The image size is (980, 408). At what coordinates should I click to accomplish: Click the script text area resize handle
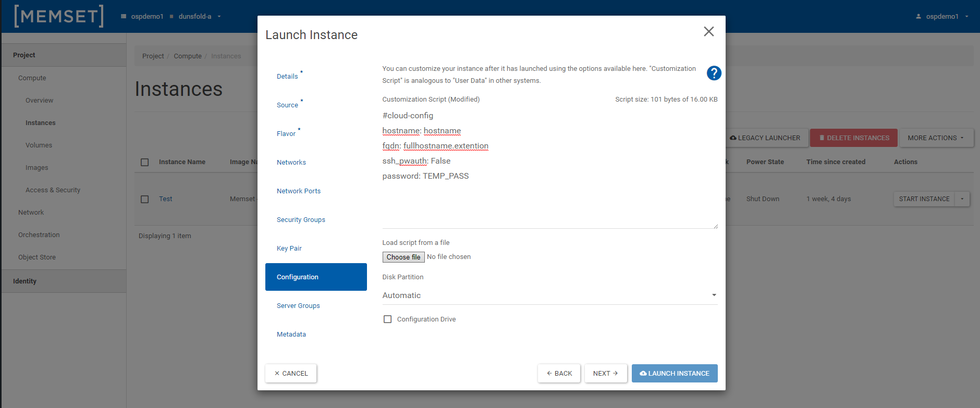[x=715, y=226]
